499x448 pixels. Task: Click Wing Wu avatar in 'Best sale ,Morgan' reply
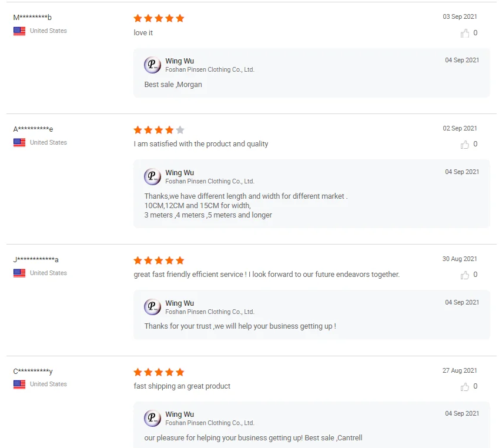pyautogui.click(x=152, y=65)
